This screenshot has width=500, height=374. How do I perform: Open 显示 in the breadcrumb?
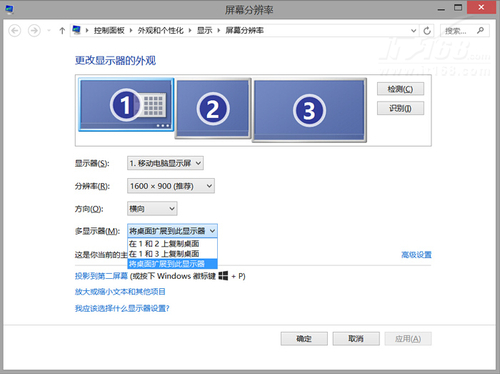coord(204,31)
